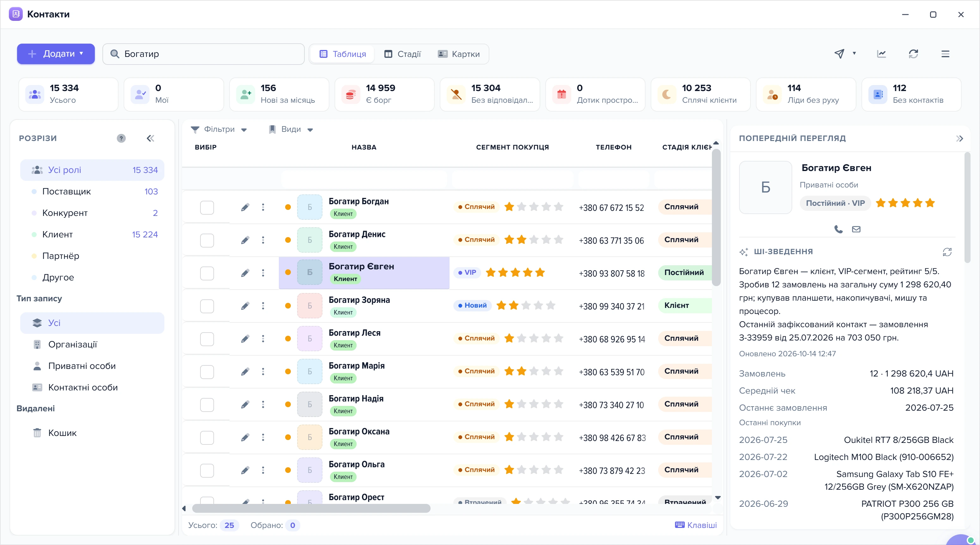Screen dimensions: 980x545
Task: Select the checkbox in the Богатир Марія row
Action: pyautogui.click(x=207, y=371)
